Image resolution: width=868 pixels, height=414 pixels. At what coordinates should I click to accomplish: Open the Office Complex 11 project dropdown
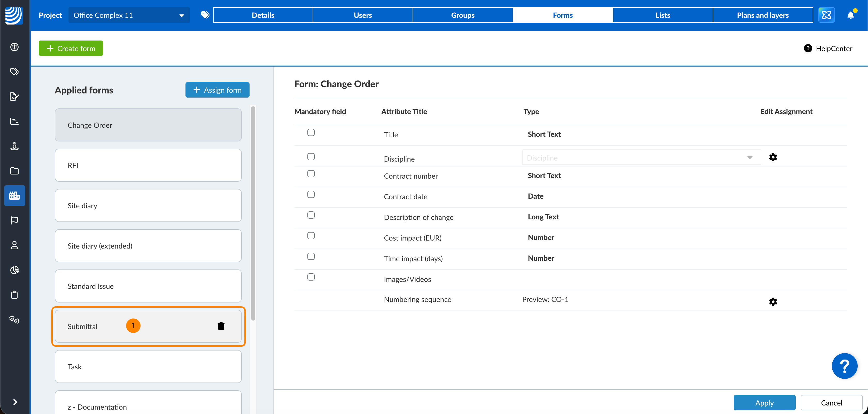tap(129, 15)
